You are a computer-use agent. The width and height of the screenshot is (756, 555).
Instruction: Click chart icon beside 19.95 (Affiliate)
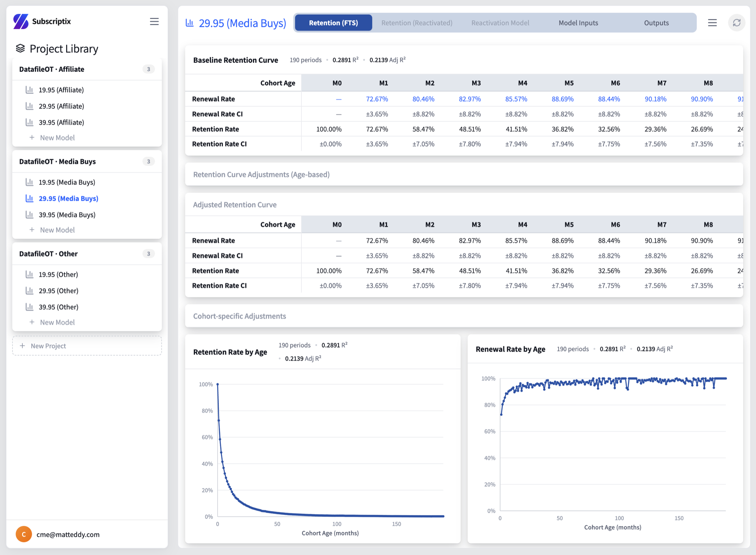[x=29, y=90]
